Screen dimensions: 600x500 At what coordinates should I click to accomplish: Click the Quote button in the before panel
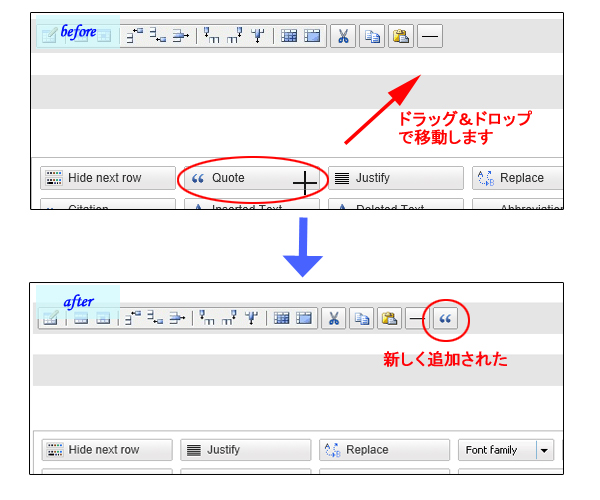(x=250, y=178)
